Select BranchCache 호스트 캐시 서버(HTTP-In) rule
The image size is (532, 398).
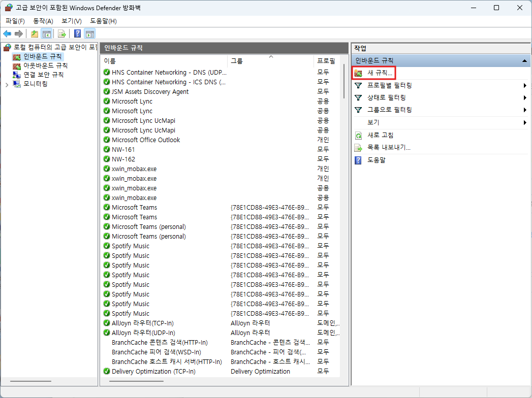click(x=221, y=362)
